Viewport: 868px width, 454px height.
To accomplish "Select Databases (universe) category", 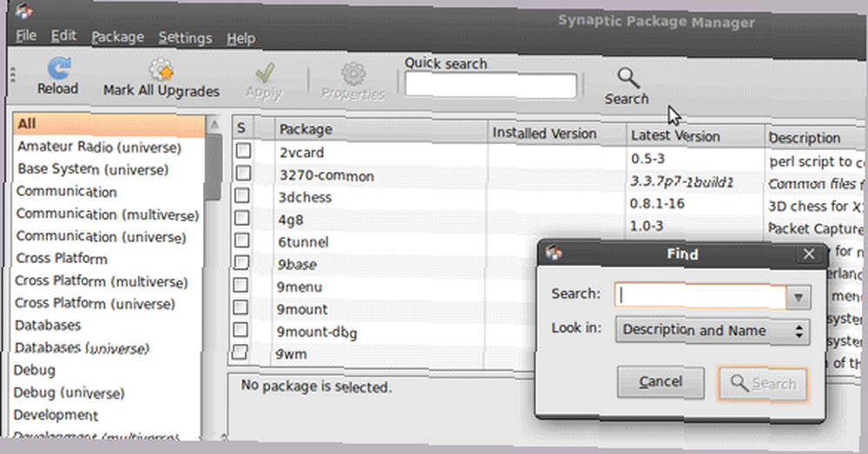I will 82,348.
